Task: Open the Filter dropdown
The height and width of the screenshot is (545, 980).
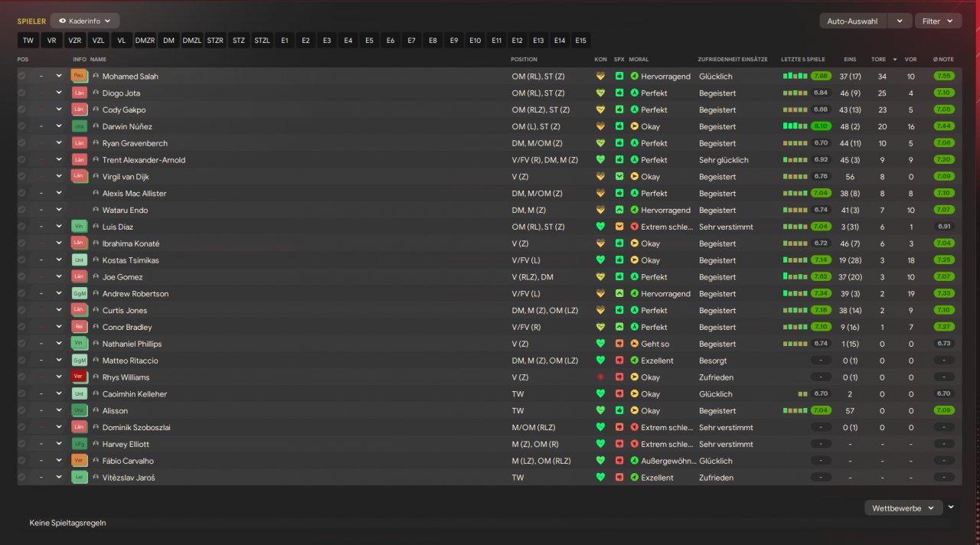Action: [x=938, y=21]
